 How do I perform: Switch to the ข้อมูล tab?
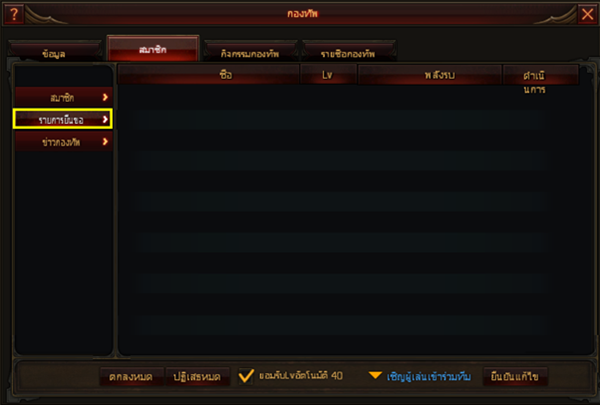[x=54, y=51]
